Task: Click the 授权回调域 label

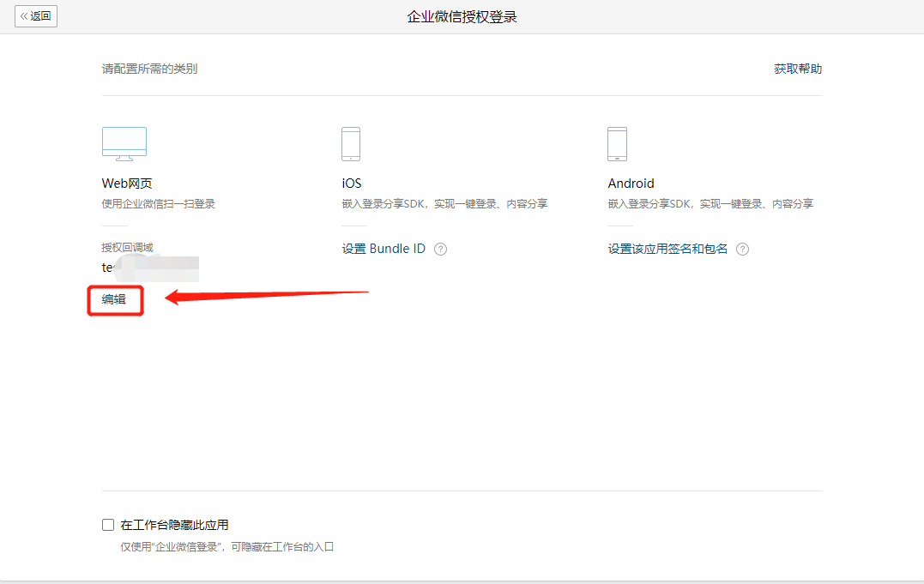Action: tap(127, 248)
